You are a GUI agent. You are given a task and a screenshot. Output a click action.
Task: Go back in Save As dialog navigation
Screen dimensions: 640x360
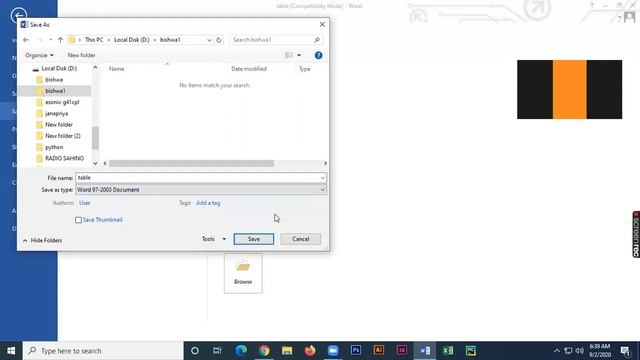click(x=26, y=40)
